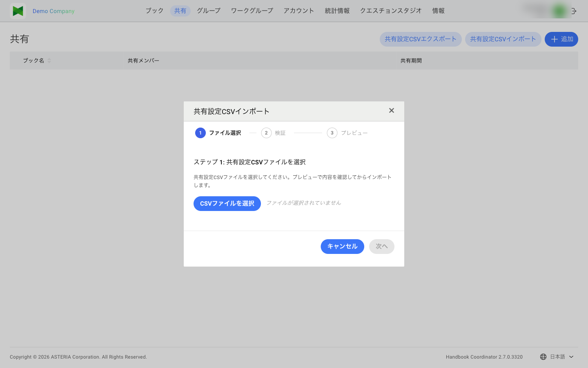Sort by ブック名 column arrows
588x368 pixels.
tap(49, 61)
